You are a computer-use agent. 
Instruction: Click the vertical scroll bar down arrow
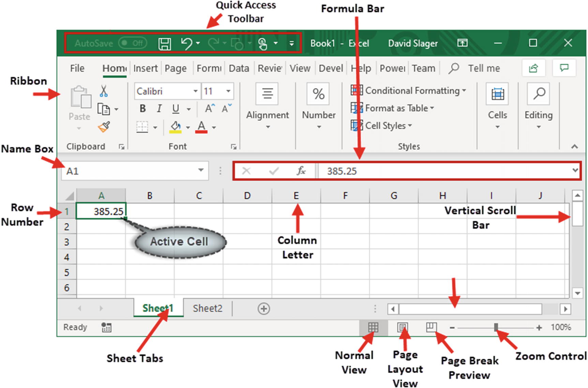pyautogui.click(x=577, y=293)
